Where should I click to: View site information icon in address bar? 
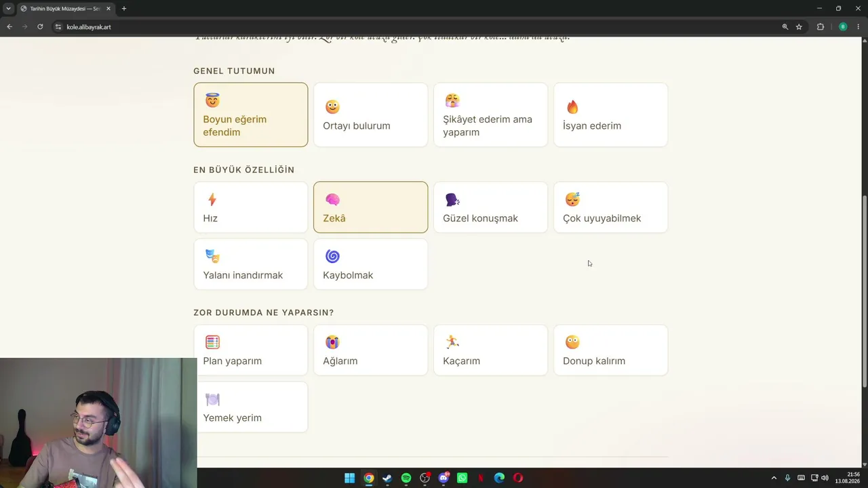(58, 26)
